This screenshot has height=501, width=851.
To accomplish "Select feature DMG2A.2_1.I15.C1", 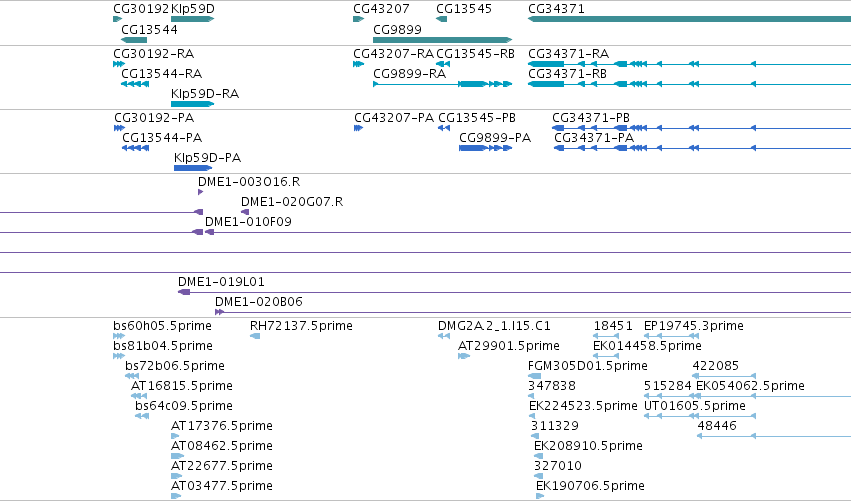I will 494,326.
